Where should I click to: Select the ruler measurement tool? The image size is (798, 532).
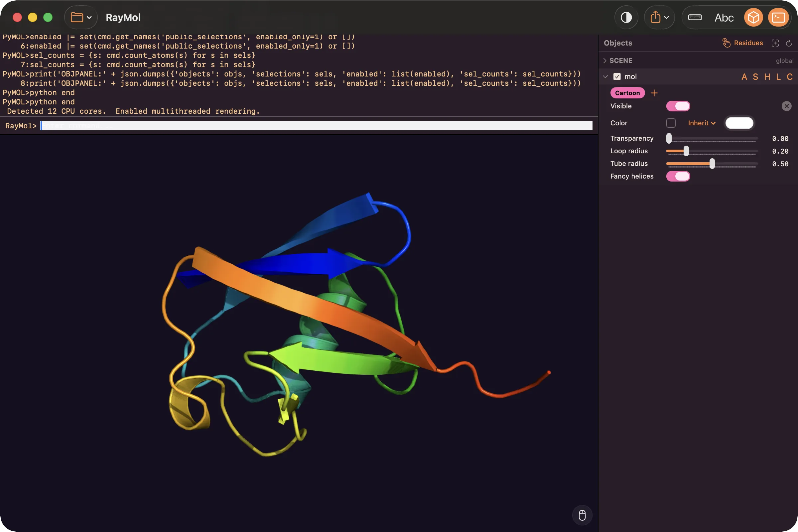click(695, 17)
